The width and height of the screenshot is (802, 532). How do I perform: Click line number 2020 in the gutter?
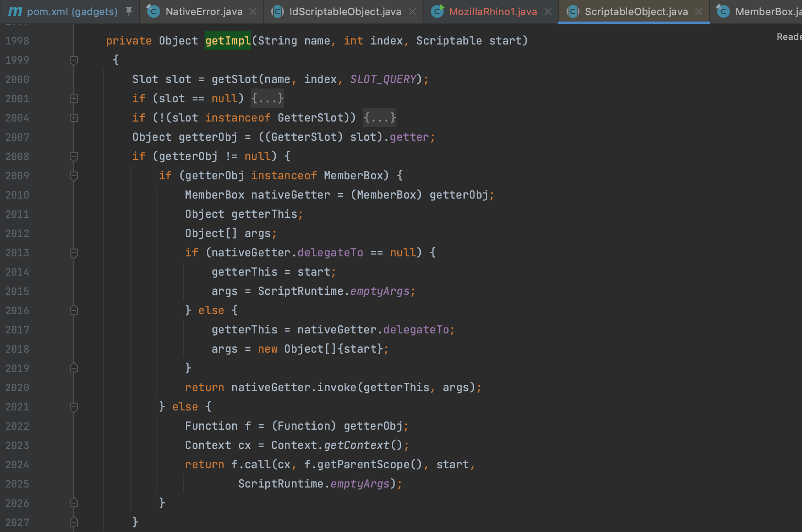click(17, 388)
